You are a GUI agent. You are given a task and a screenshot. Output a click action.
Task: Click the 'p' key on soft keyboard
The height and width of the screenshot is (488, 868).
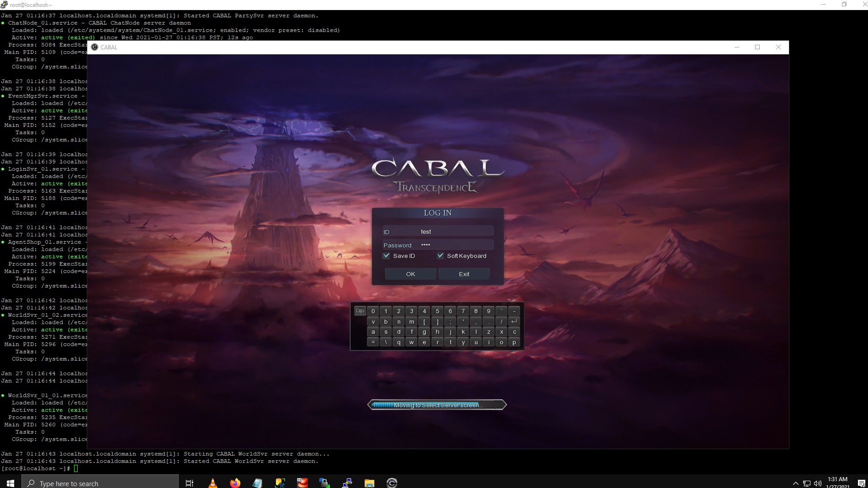[x=514, y=342]
